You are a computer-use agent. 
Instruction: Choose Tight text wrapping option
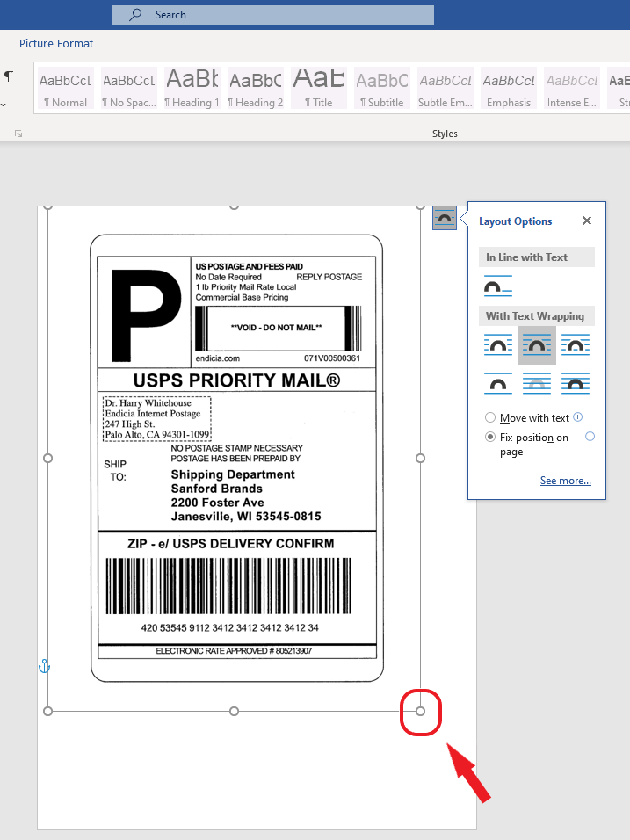tap(537, 345)
